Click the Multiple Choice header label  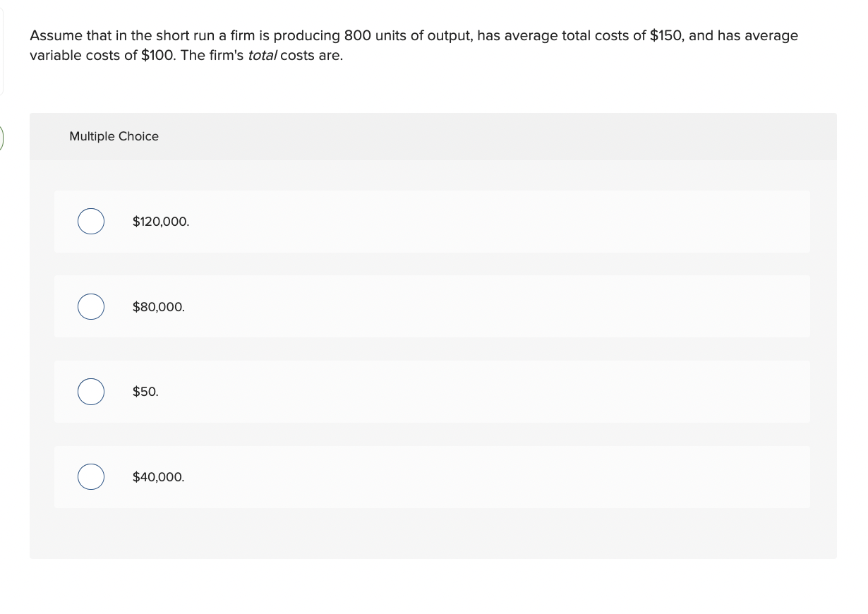(x=114, y=136)
